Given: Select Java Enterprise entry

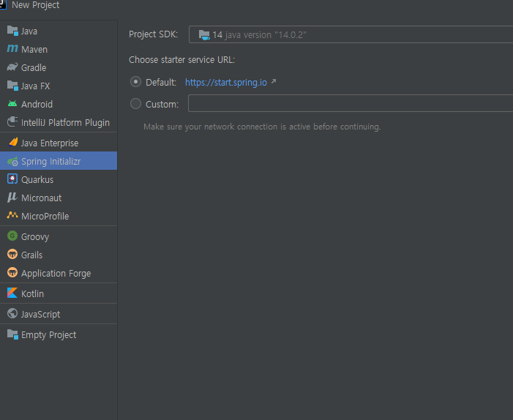Looking at the screenshot, I should (59, 143).
